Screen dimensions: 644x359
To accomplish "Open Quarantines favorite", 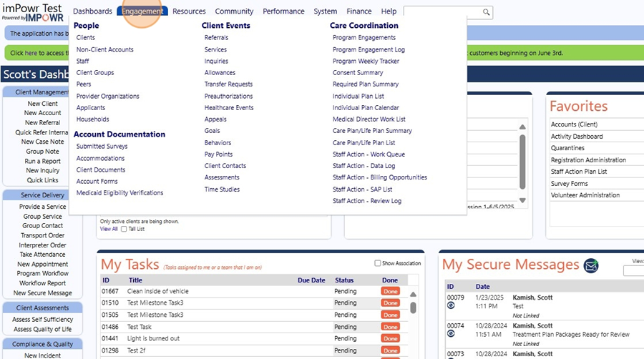I will (567, 148).
